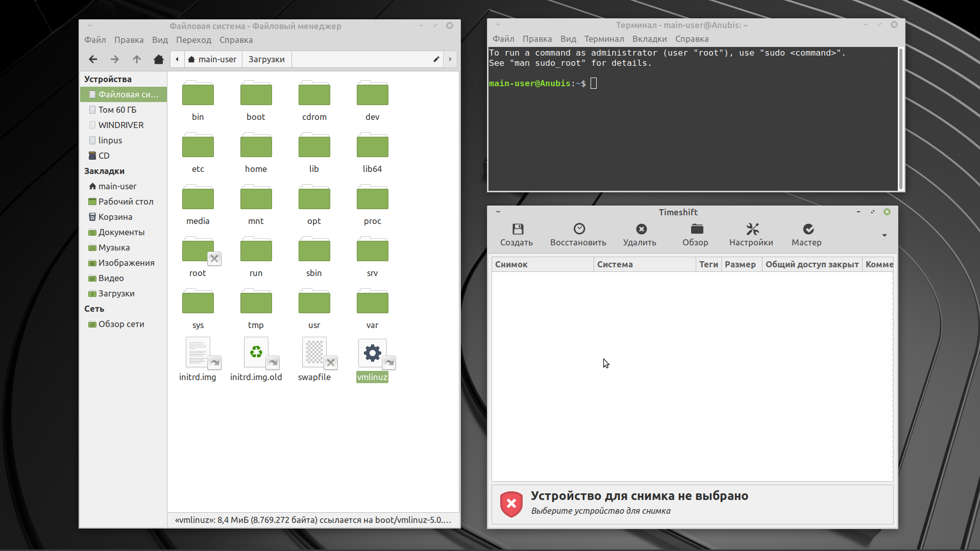The width and height of the screenshot is (980, 551).
Task: Select the vmlinuz file icon
Action: pyautogui.click(x=373, y=353)
